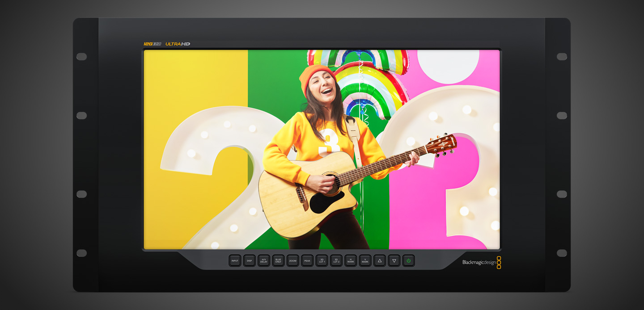The width and height of the screenshot is (644, 310).
Task: Activate horizontal markers with H MARK
Action: click(351, 260)
